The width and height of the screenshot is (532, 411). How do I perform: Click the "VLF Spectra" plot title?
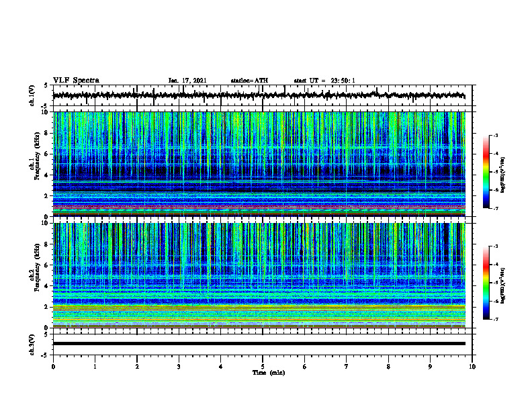76,81
